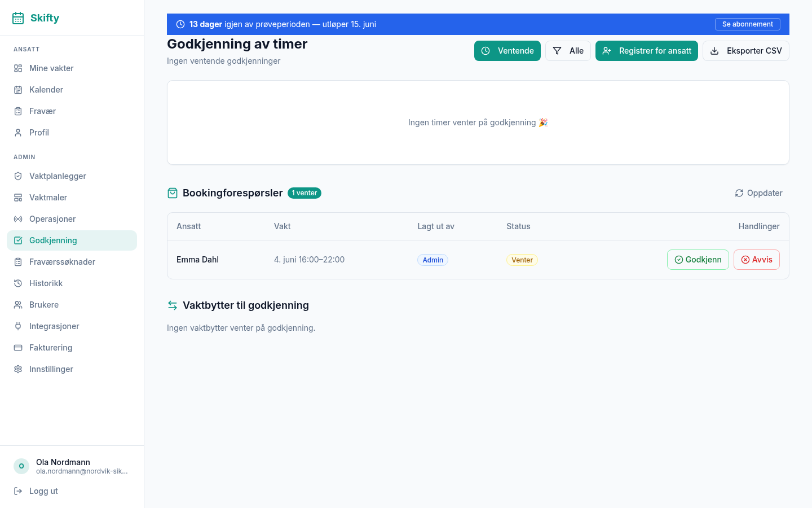Image resolution: width=812 pixels, height=508 pixels.
Task: Click Fravær sidebar label
Action: 42,111
